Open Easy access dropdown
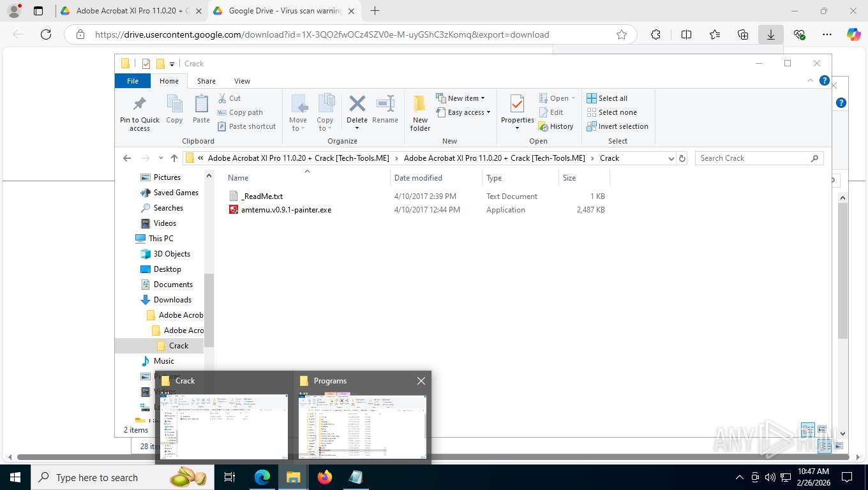The image size is (868, 490). (463, 112)
